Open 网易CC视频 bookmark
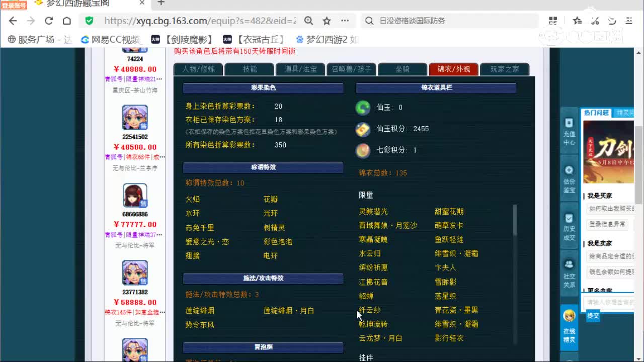This screenshot has height=362, width=644. [x=110, y=39]
